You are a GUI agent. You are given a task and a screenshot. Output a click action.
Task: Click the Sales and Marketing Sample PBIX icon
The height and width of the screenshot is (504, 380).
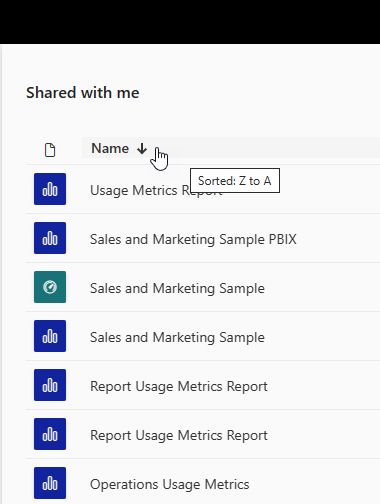[50, 238]
